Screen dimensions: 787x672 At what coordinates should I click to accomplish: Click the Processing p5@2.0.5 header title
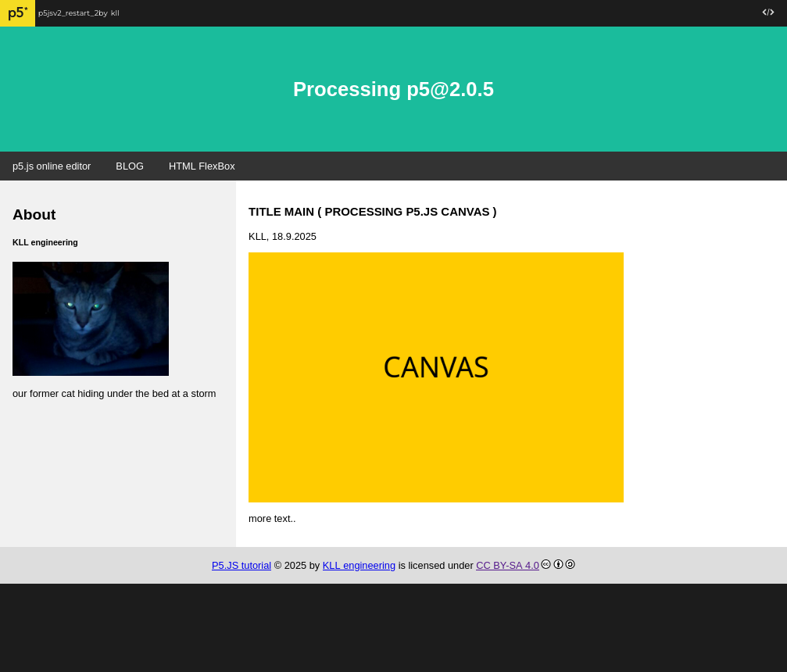tap(393, 90)
